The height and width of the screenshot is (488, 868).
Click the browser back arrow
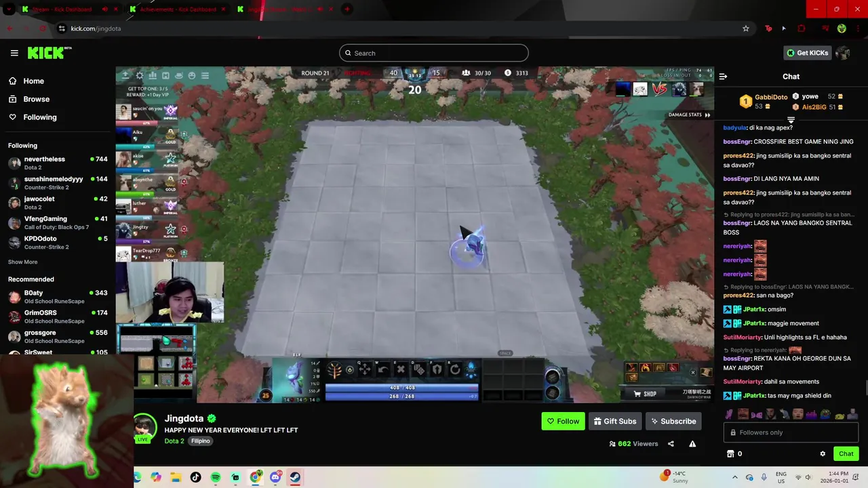(9, 28)
